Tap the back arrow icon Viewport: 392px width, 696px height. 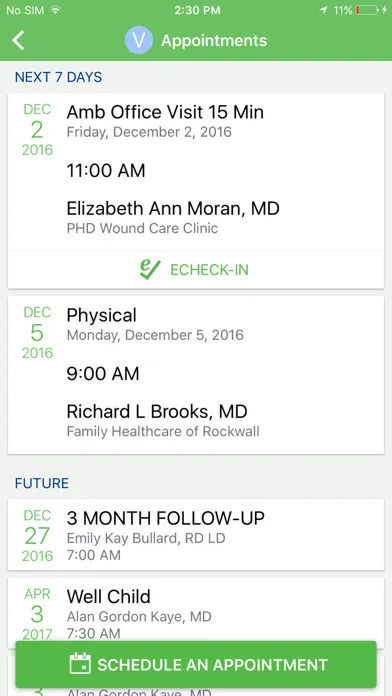click(18, 40)
